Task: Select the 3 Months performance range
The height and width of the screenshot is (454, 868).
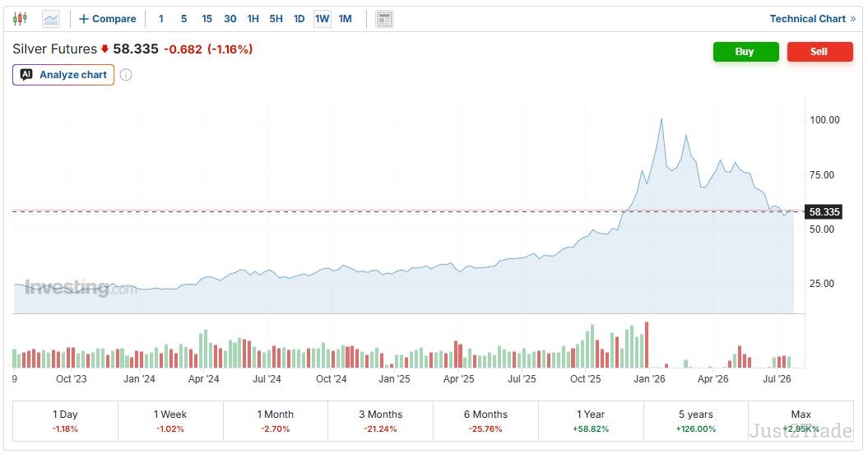Action: click(x=381, y=421)
